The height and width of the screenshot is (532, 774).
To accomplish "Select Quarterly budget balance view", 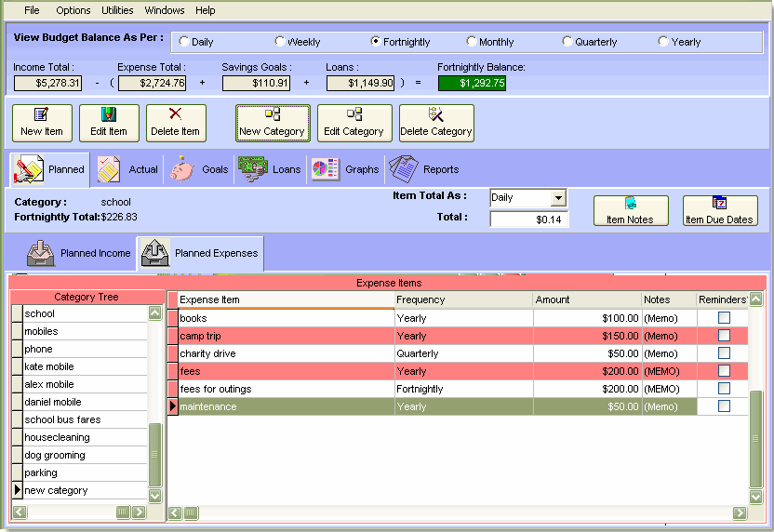I will point(567,42).
